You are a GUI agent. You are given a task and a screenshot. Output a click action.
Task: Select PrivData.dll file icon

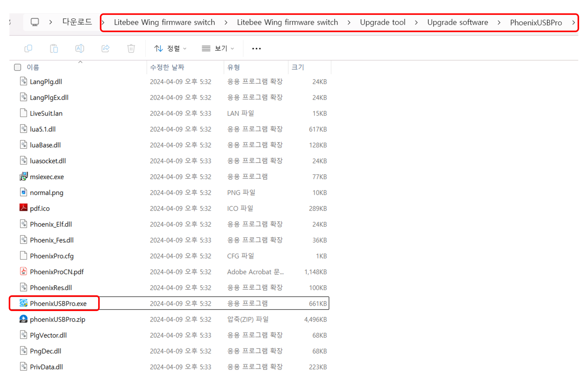pos(24,366)
